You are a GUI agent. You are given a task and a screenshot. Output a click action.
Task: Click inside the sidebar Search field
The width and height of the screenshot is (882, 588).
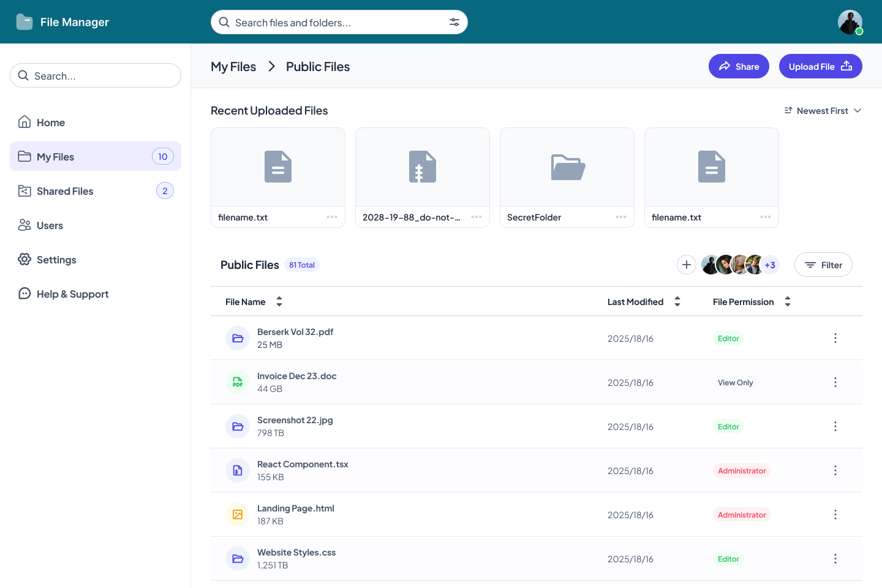pyautogui.click(x=95, y=75)
